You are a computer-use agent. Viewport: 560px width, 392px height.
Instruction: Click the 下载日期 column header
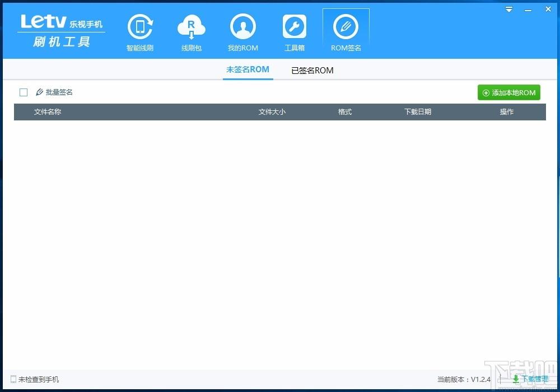coord(418,112)
